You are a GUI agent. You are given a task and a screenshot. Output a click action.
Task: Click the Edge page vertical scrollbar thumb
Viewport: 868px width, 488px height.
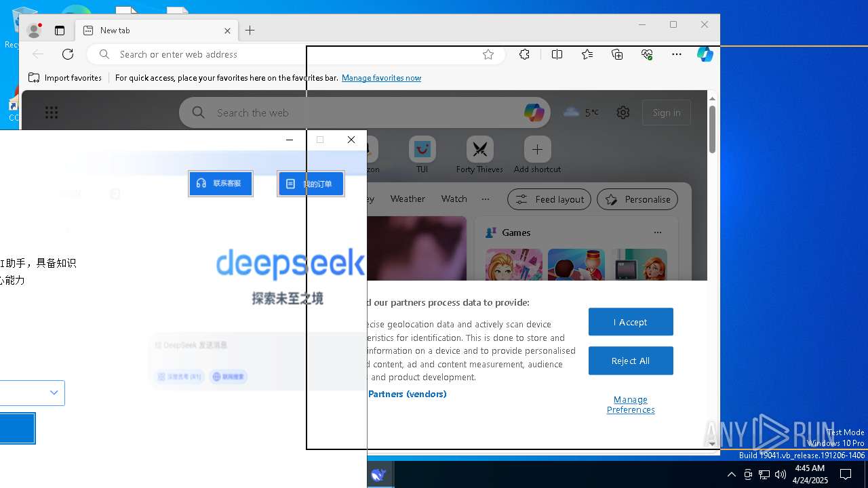click(712, 129)
